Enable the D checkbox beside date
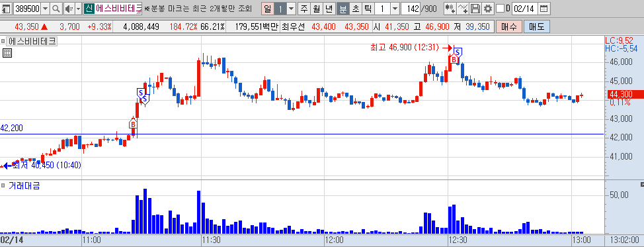 (500, 8)
